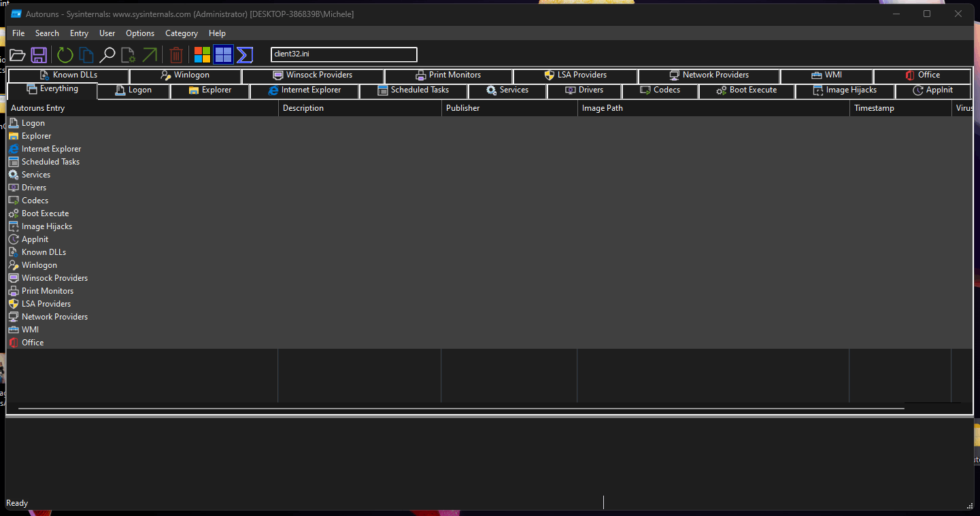This screenshot has height=516, width=980.
Task: Click the green jump-to-entry arrow
Action: click(x=150, y=54)
